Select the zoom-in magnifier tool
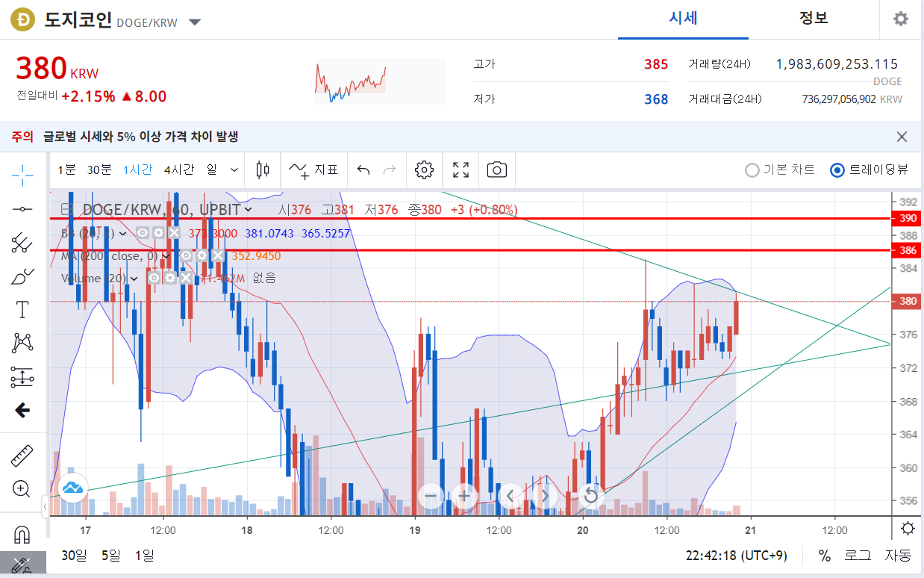Screen dimensions: 924x578 pyautogui.click(x=22, y=489)
